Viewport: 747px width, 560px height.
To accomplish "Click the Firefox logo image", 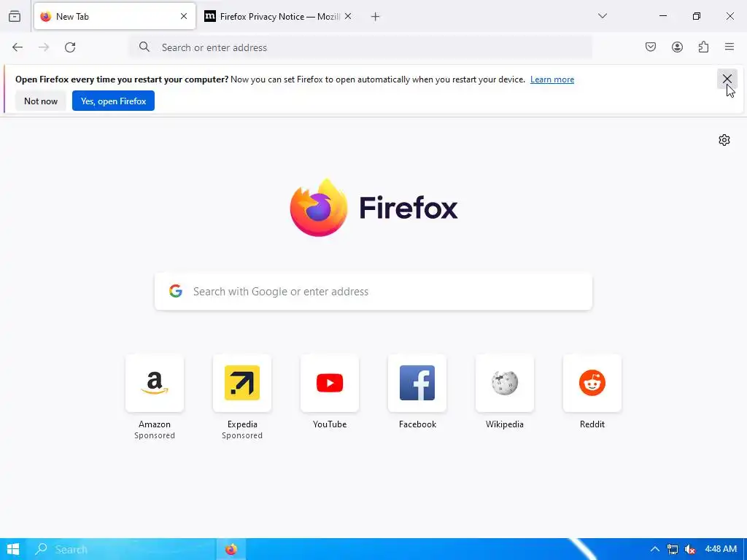I will tap(319, 207).
